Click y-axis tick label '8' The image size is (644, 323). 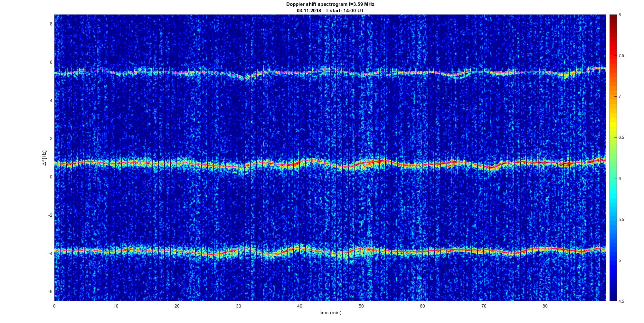pos(51,24)
